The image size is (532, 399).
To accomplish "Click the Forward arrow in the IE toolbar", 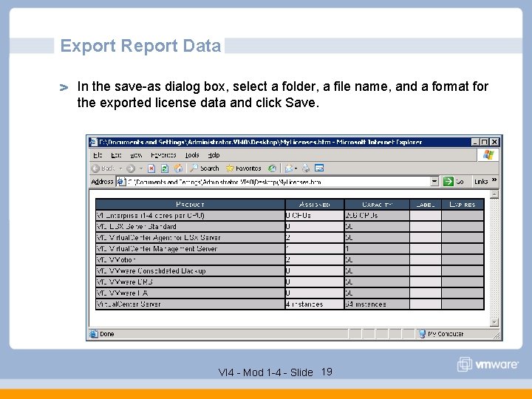I will point(131,168).
